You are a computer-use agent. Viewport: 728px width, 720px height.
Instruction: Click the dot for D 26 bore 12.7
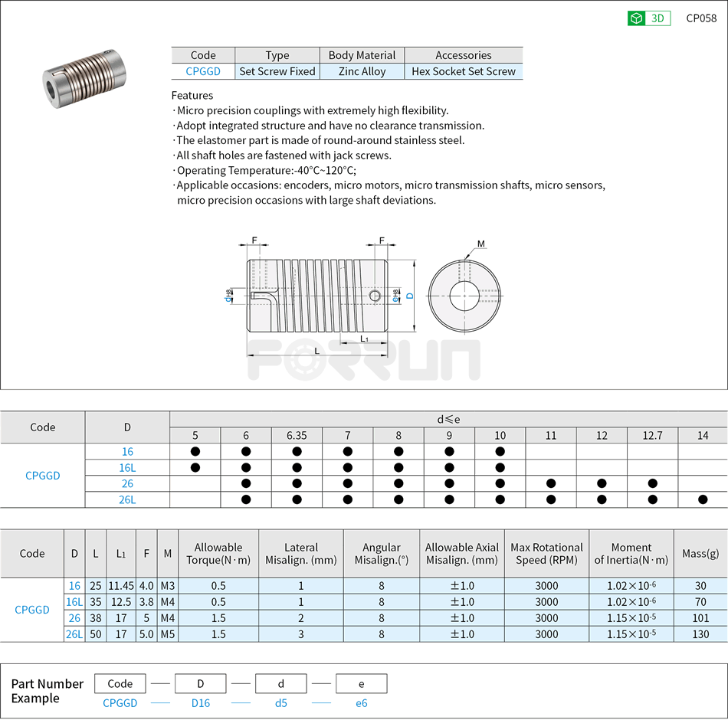tap(653, 484)
